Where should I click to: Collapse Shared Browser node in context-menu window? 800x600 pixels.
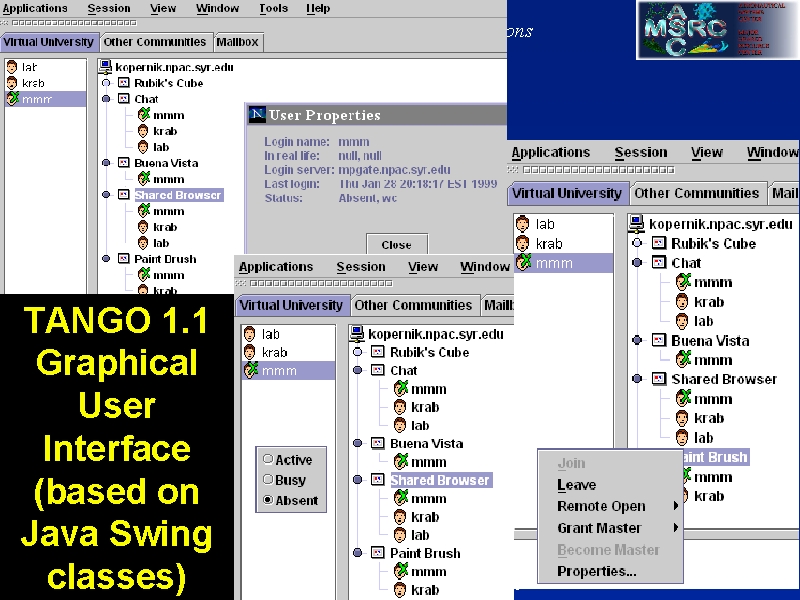(637, 379)
